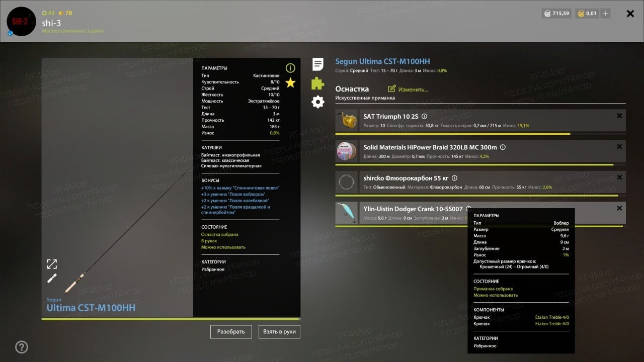Open the help question mark

click(22, 347)
